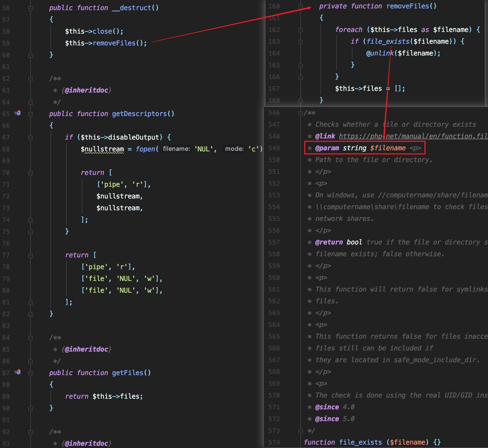Click line number 68 in the gutter
This screenshot has width=488, height=448.
coord(6,149)
